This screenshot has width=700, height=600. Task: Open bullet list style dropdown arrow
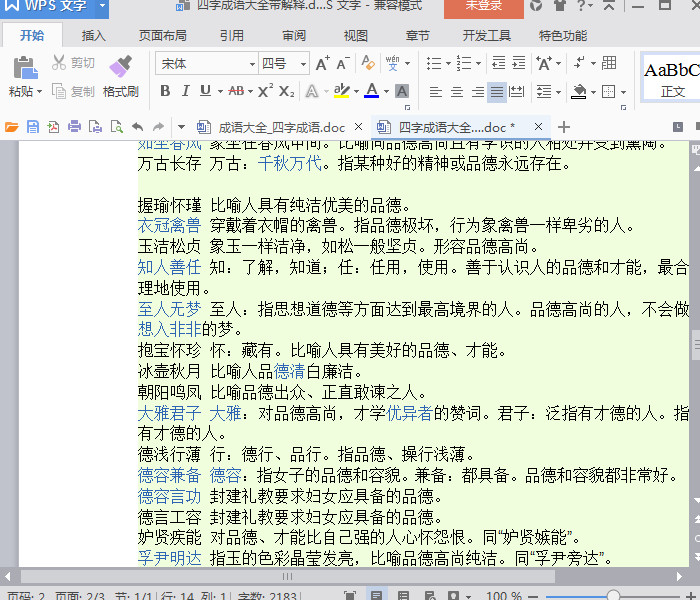pos(448,63)
